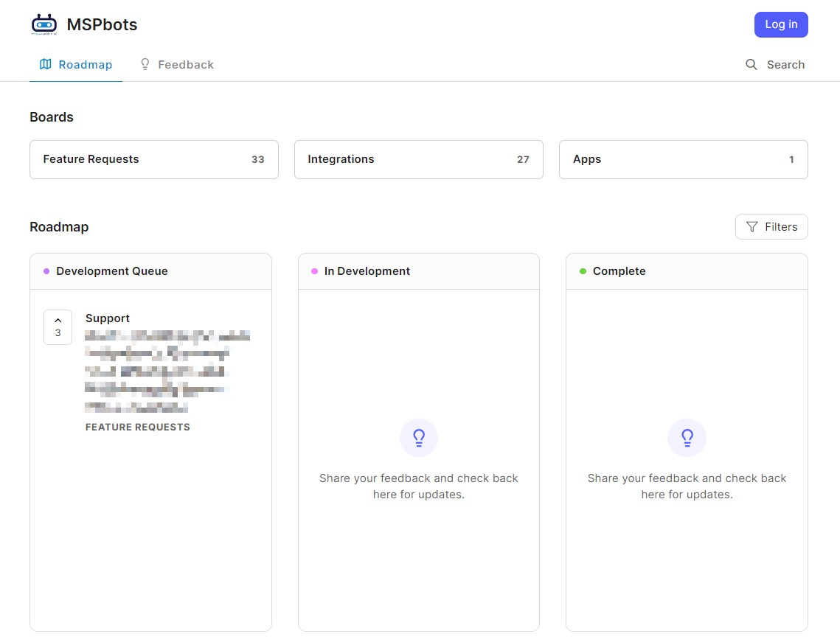This screenshot has height=642, width=840.
Task: Click the green dot beside Complete
Action: pyautogui.click(x=583, y=271)
